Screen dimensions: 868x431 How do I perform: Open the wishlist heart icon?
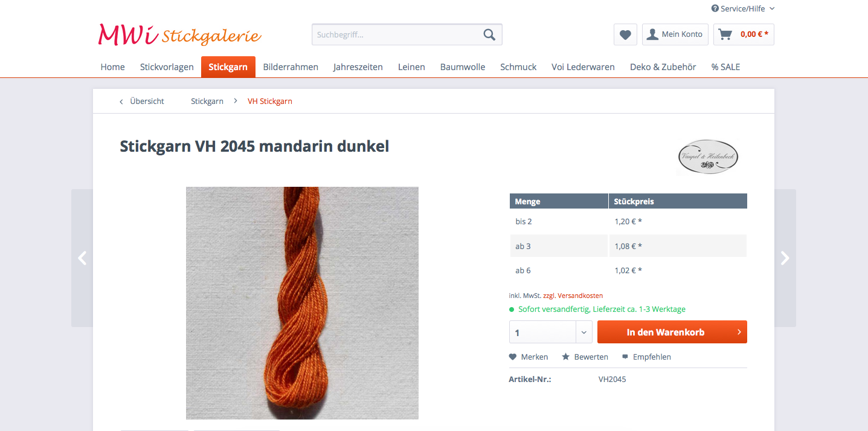click(625, 34)
